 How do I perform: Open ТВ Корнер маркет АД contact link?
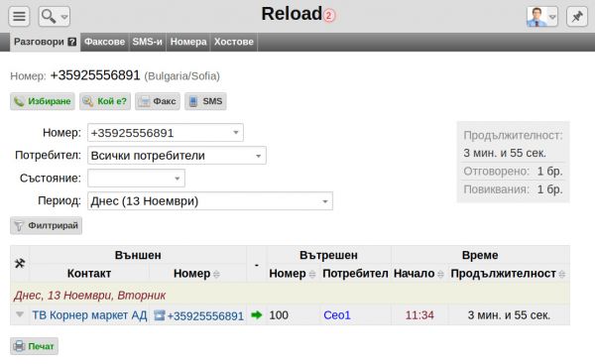pyautogui.click(x=89, y=315)
